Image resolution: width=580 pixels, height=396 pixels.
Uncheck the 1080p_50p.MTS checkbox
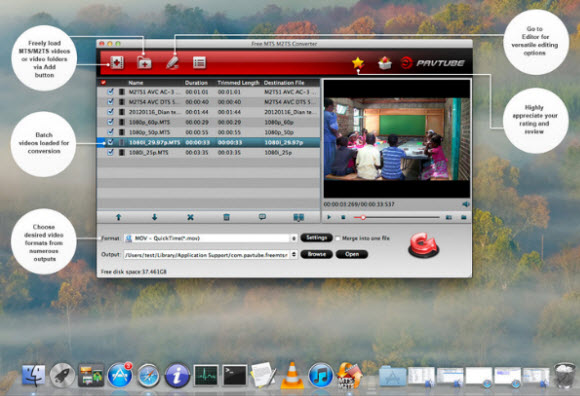110,132
